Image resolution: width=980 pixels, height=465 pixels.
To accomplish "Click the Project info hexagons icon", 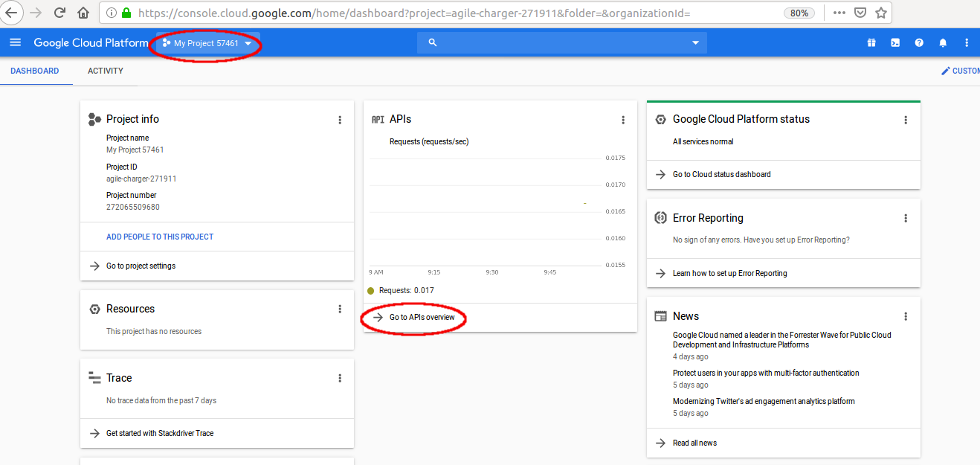I will click(94, 119).
